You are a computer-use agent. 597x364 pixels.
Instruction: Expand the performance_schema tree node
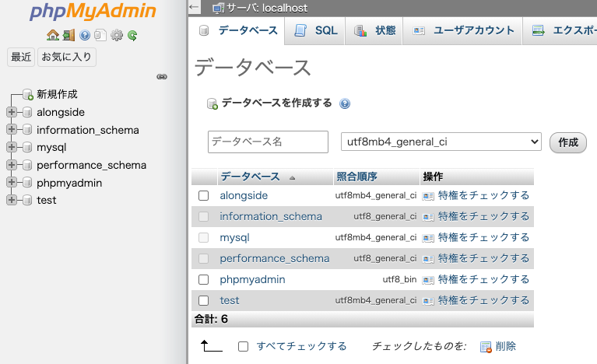tap(12, 165)
